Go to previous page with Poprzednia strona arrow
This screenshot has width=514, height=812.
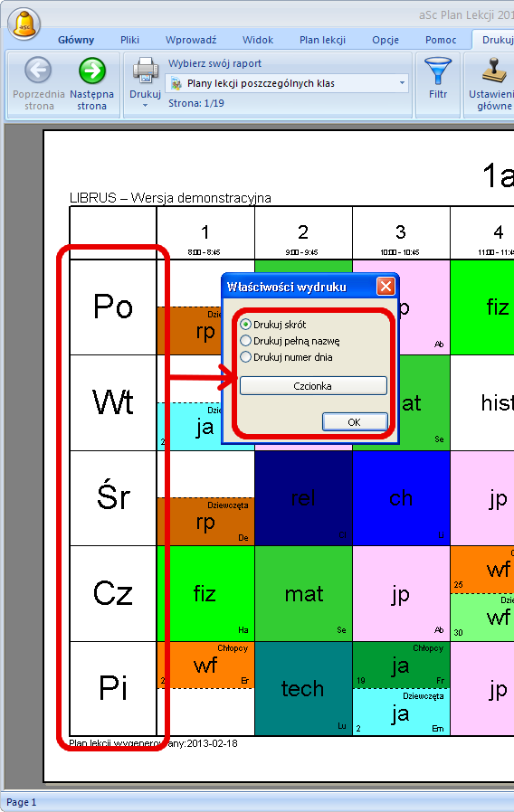(x=38, y=70)
